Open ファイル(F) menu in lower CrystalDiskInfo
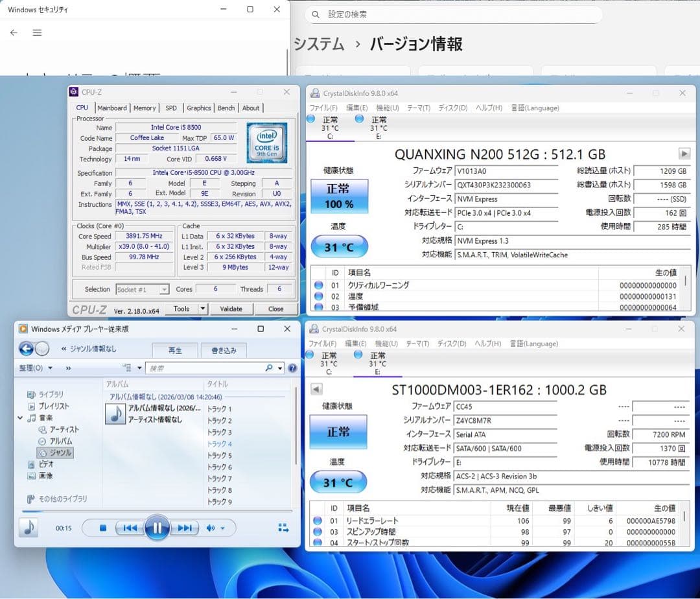Viewport: 700px width, 599px height. tap(322, 344)
